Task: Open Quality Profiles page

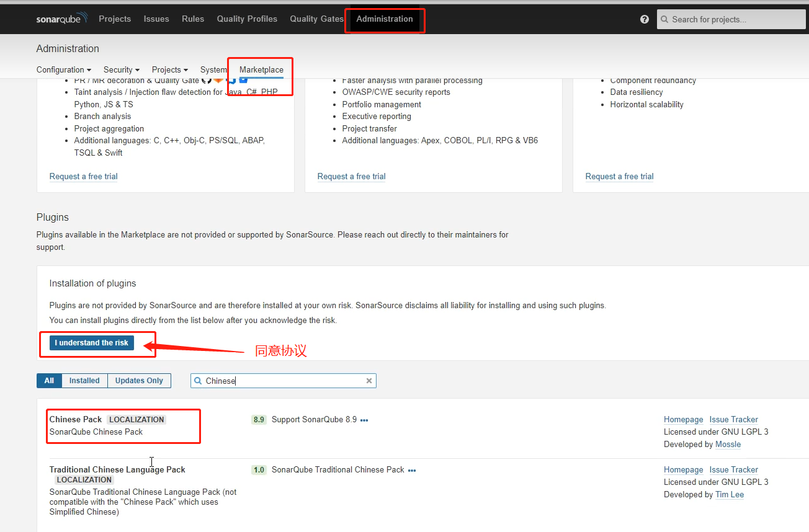Action: point(247,19)
